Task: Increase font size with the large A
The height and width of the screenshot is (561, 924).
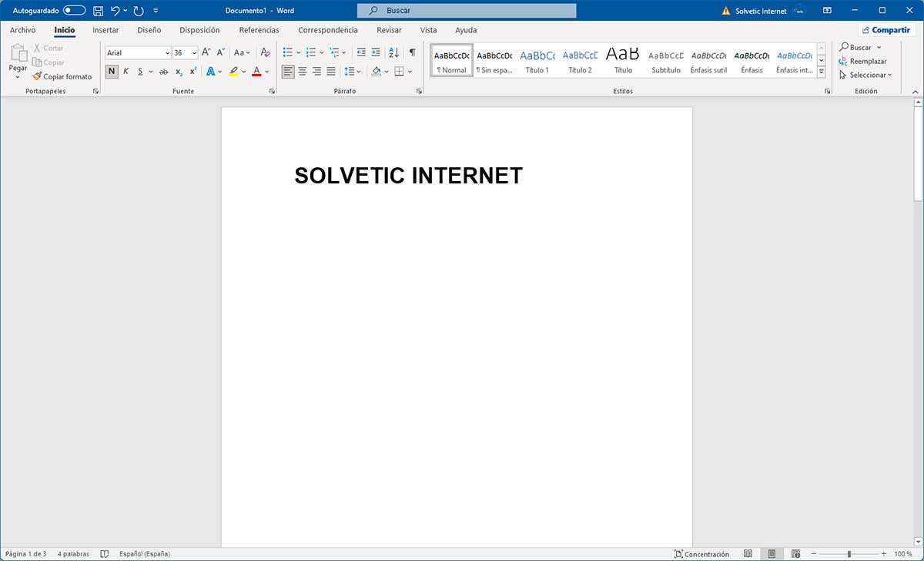Action: [206, 52]
